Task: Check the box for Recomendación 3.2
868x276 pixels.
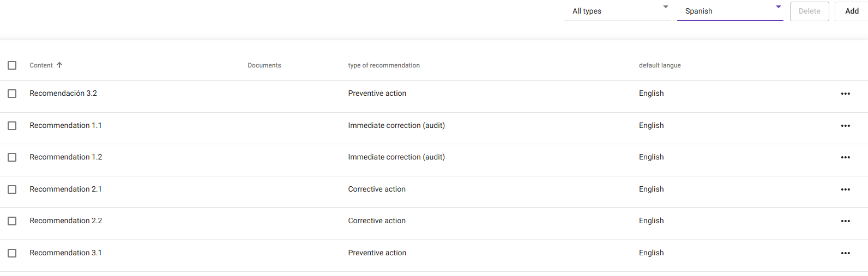Action: pyautogui.click(x=12, y=94)
